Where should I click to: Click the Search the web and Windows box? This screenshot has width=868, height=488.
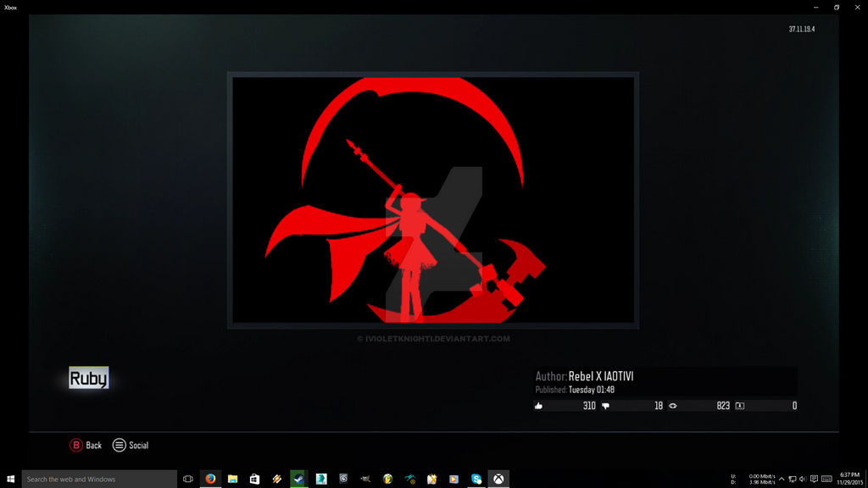[x=99, y=480]
